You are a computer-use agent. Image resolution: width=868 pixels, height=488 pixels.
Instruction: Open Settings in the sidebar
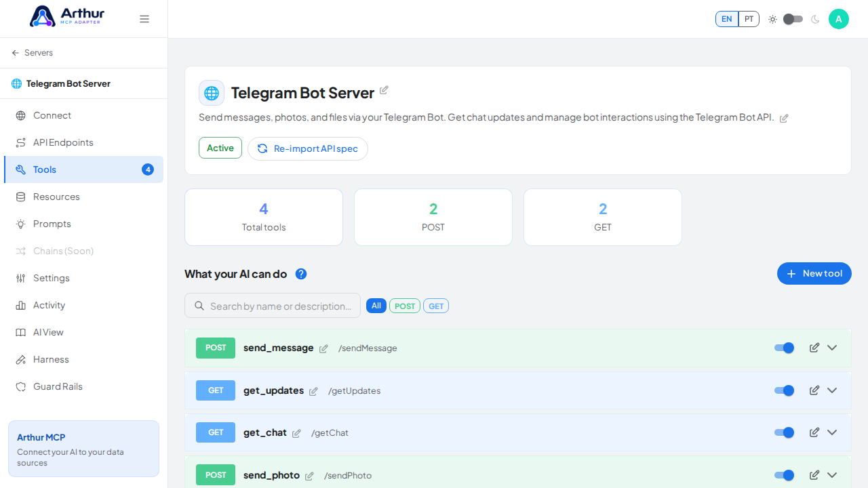[83, 278]
